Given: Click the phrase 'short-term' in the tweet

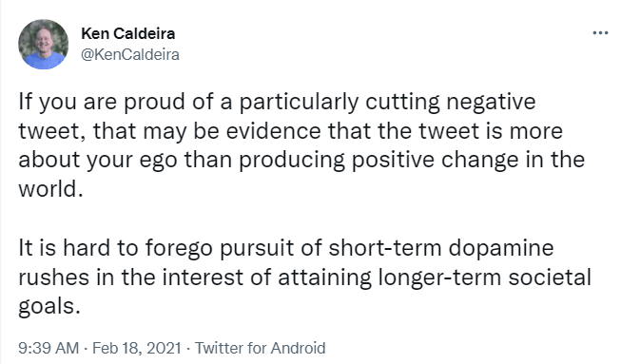Looking at the screenshot, I should point(385,248).
